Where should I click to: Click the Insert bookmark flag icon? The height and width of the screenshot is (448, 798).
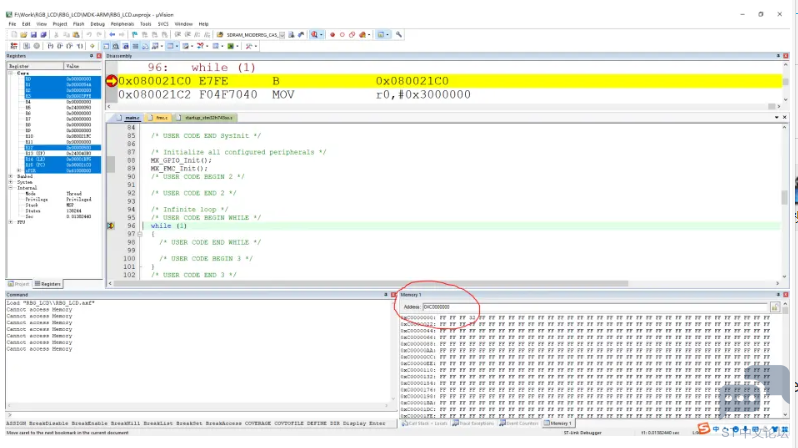[135, 35]
